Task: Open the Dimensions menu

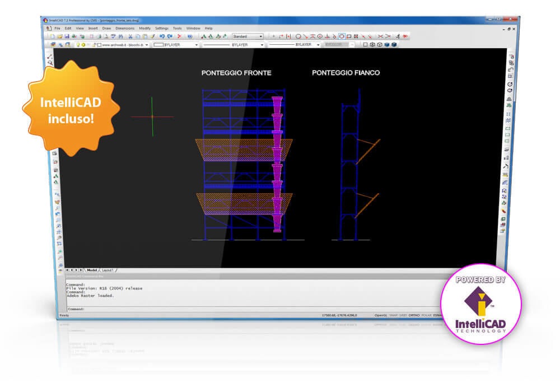Action: click(125, 28)
